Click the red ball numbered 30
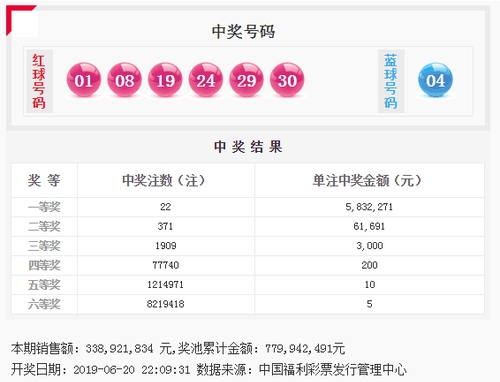The height and width of the screenshot is (382, 500). [x=287, y=80]
